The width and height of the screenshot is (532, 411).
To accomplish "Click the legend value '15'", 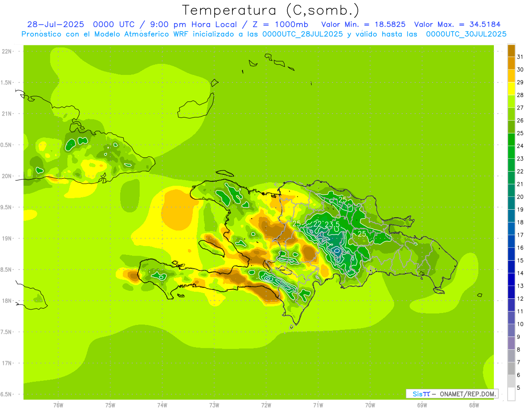I will 520,260.
